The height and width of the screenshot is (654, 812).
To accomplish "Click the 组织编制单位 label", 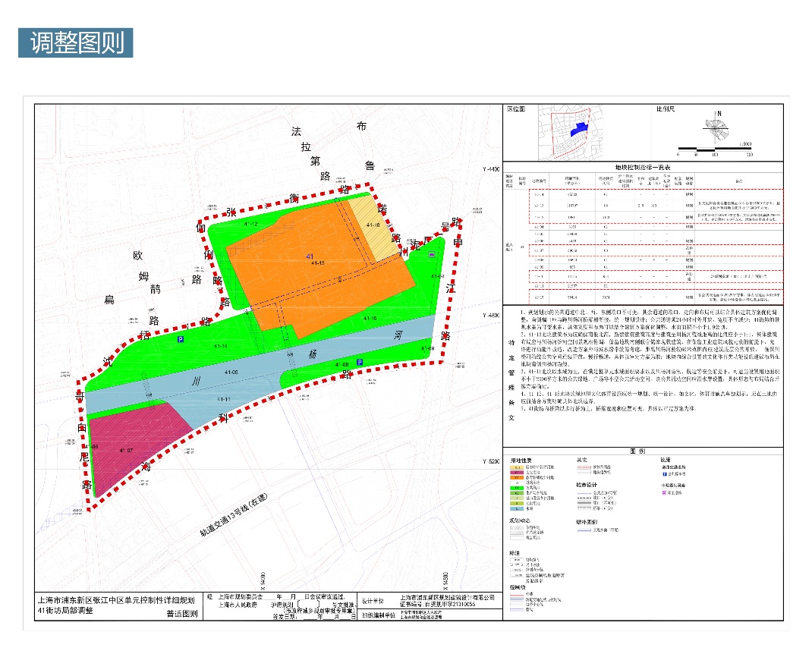I will tap(379, 615).
